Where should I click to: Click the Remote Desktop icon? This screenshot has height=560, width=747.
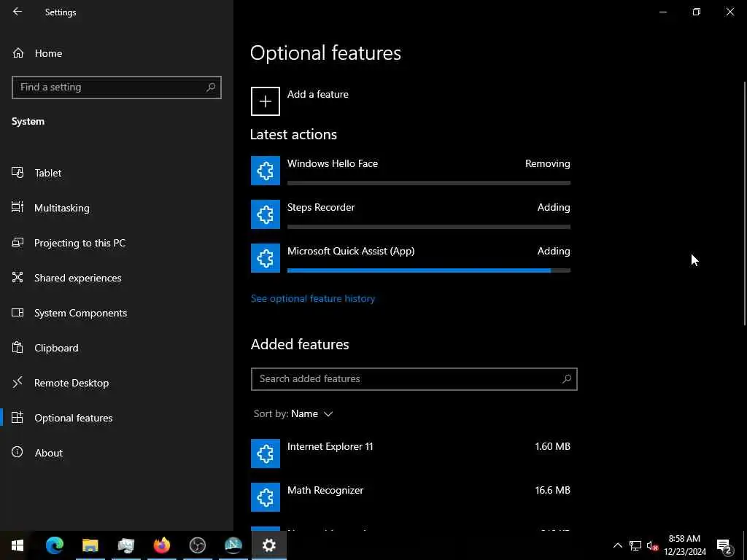click(x=18, y=382)
